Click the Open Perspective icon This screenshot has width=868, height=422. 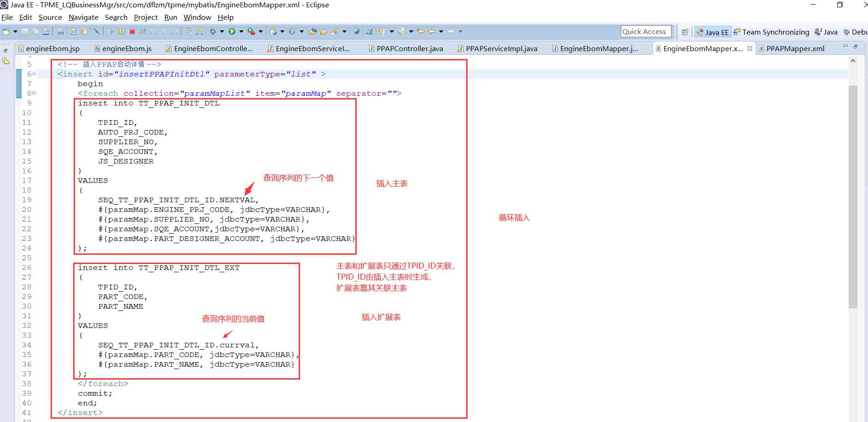[685, 32]
